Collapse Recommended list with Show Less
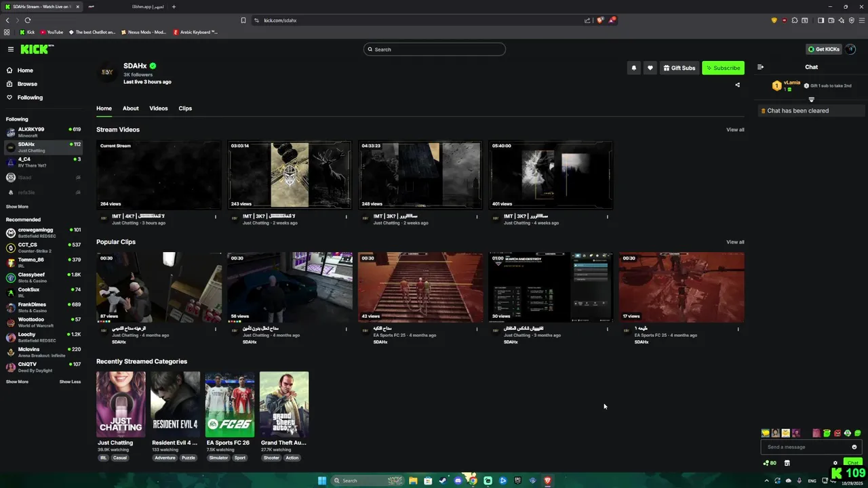The image size is (868, 488). (70, 382)
